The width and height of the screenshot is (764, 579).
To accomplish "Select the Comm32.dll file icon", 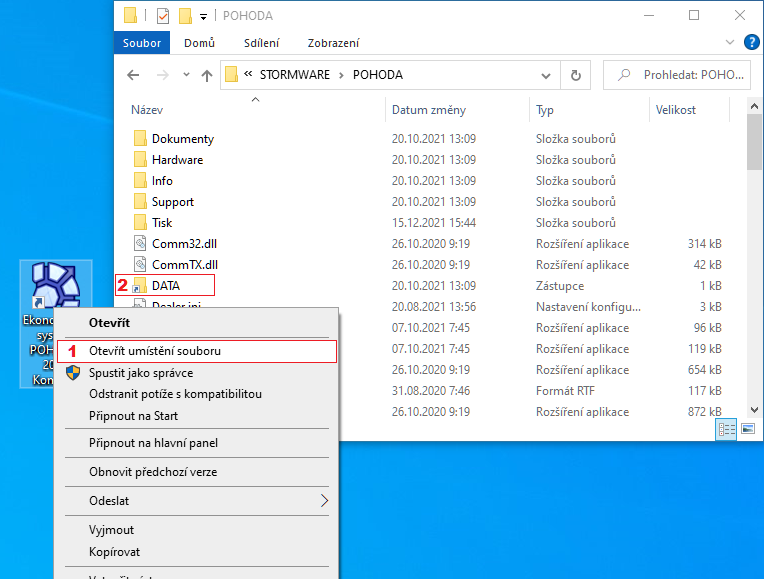I will pyautogui.click(x=140, y=243).
